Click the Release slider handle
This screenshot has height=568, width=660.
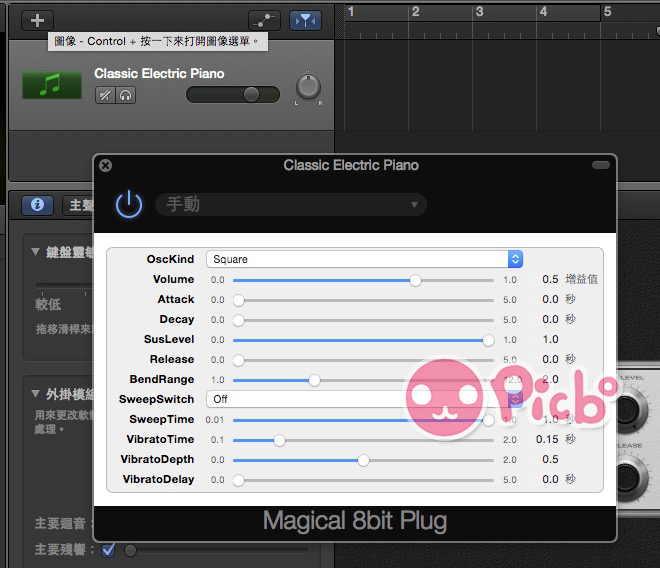(239, 360)
